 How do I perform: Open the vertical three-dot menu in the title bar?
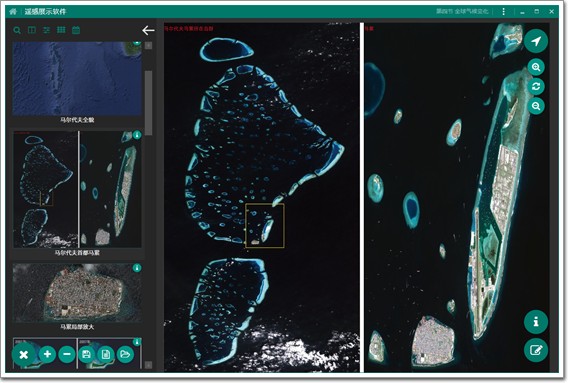click(504, 12)
